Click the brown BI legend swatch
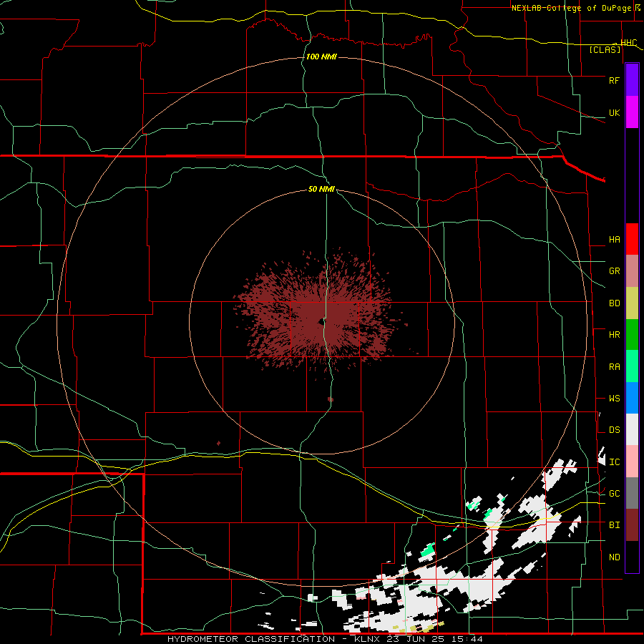The height and width of the screenshot is (644, 644). (x=632, y=525)
